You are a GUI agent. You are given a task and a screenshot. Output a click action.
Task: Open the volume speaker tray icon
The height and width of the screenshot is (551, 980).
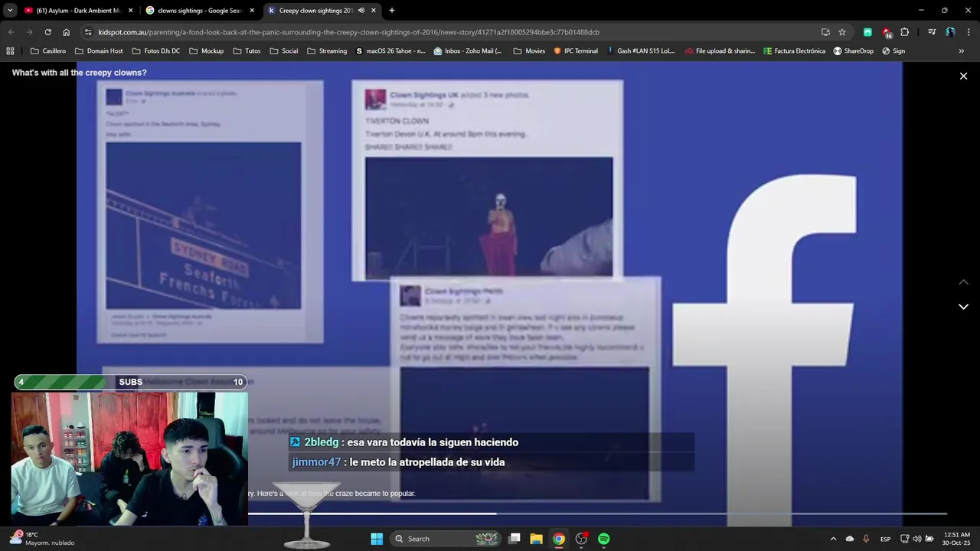pyautogui.click(x=917, y=539)
